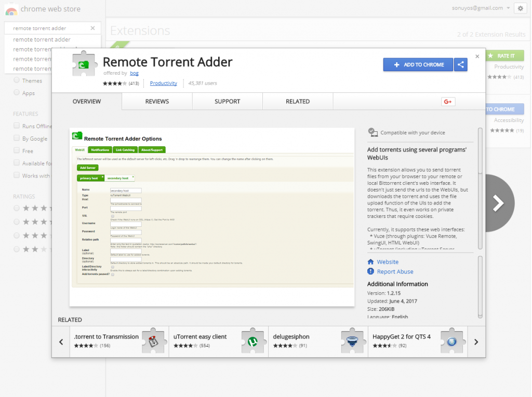Show more related extensions with the right chevron
Viewport: 532px width, 397px height.
[476, 341]
